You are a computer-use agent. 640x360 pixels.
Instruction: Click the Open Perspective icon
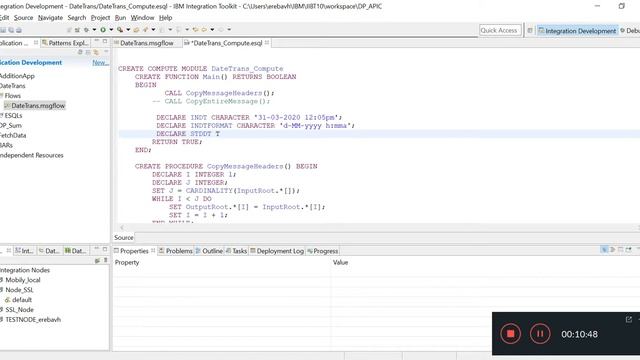click(x=530, y=30)
